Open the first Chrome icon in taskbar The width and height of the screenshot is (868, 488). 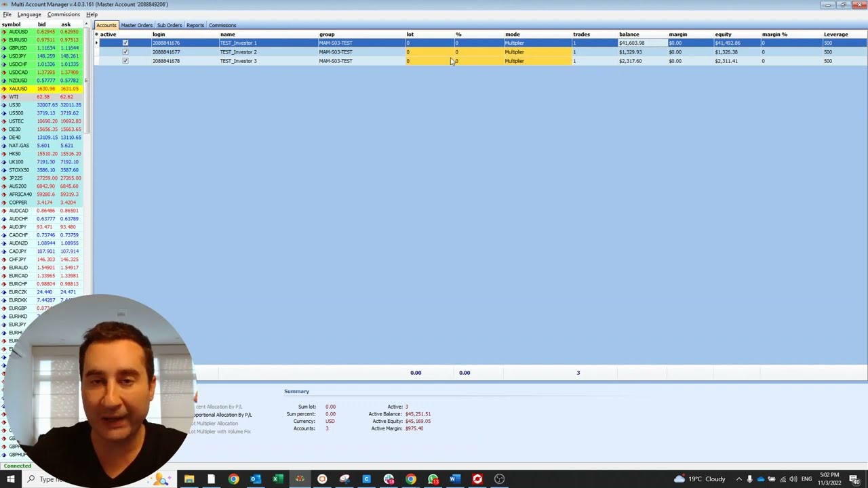[233, 479]
